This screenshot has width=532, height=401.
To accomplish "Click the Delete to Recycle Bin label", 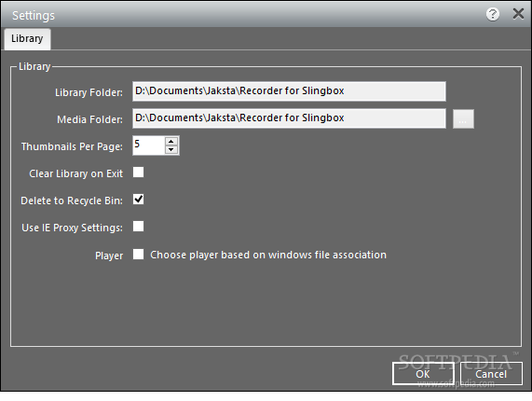I will click(72, 200).
